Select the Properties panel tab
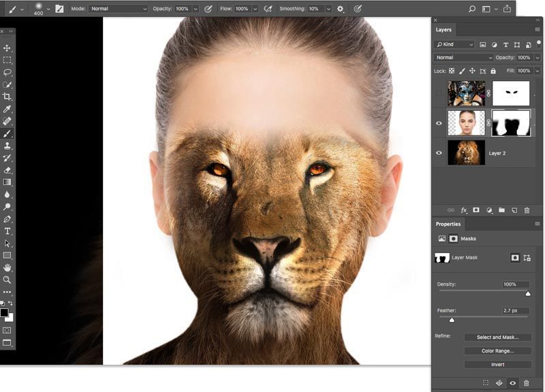Image resolution: width=545 pixels, height=392 pixels. [448, 224]
